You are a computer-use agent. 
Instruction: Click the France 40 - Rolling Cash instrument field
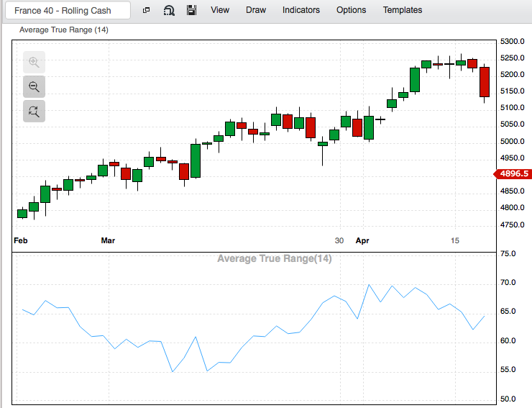click(68, 10)
